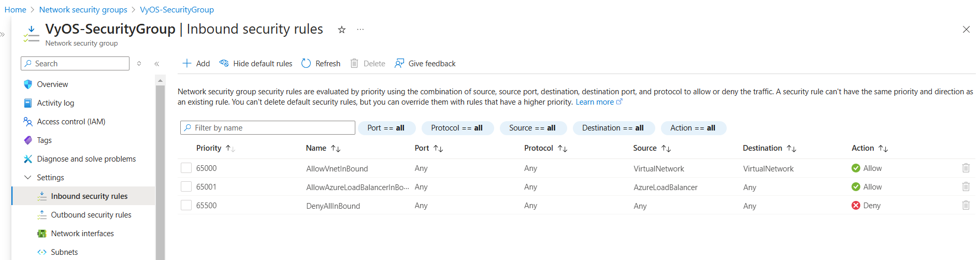Screen dimensions: 980x260
Task: Open the Action == all filter
Action: 693,128
